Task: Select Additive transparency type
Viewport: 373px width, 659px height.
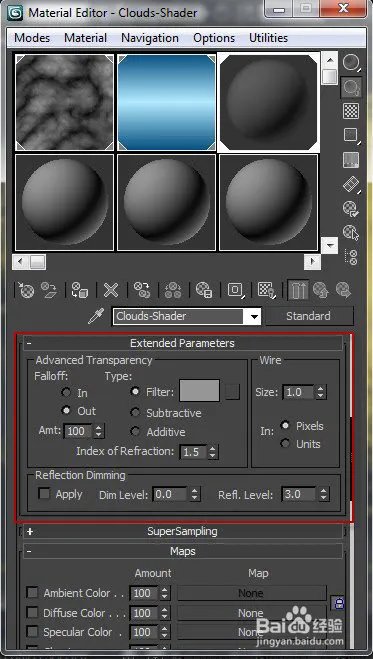Action: (x=135, y=431)
